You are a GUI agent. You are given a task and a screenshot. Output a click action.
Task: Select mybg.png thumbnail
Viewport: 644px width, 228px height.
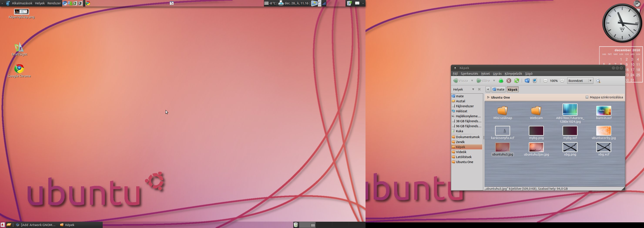[x=536, y=131]
